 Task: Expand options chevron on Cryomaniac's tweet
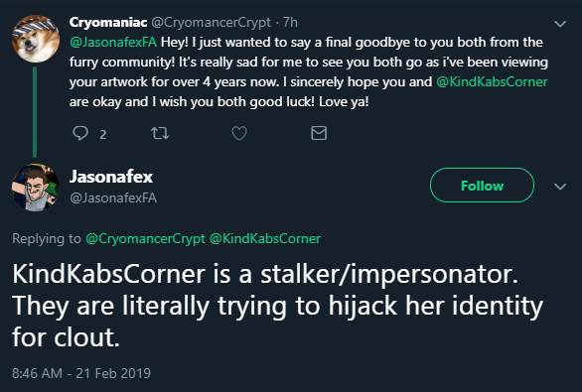pos(560,24)
